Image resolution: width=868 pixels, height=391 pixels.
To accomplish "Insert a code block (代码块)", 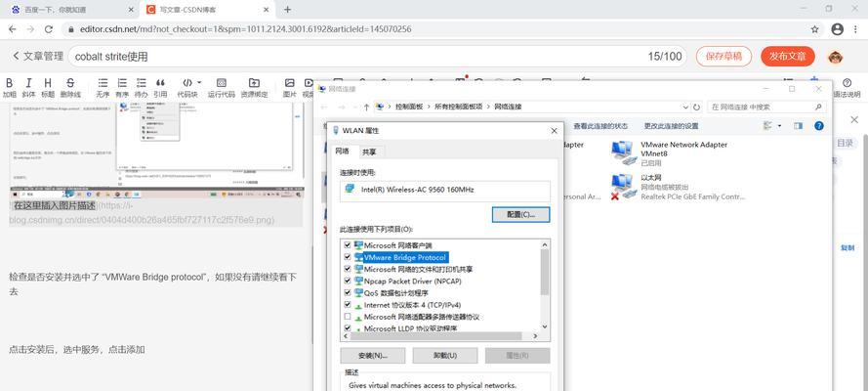I will [187, 88].
